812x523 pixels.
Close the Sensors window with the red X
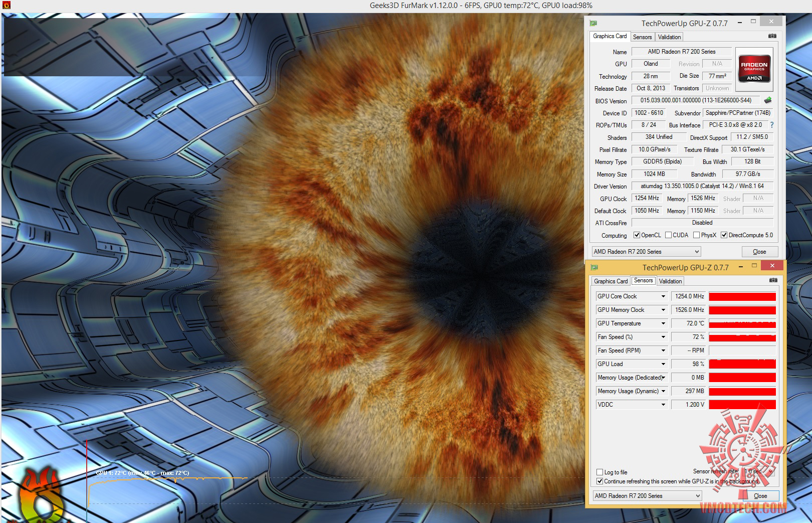point(772,266)
